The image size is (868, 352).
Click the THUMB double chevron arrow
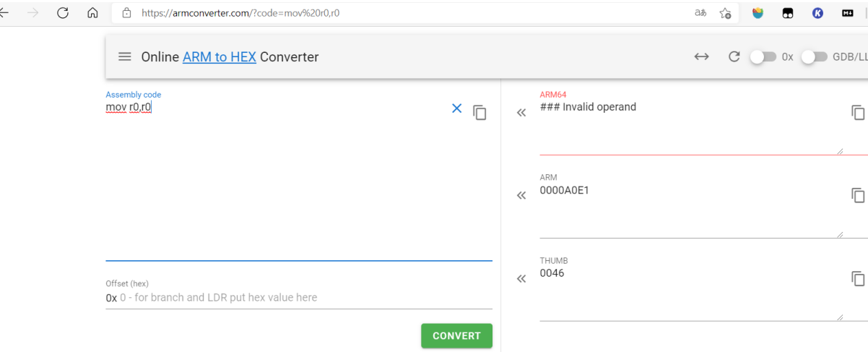click(521, 279)
